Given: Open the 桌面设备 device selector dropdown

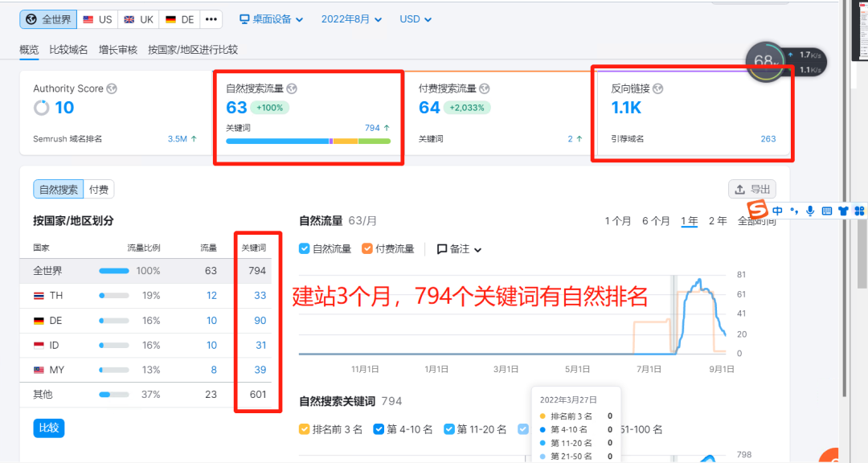Looking at the screenshot, I should [x=272, y=18].
